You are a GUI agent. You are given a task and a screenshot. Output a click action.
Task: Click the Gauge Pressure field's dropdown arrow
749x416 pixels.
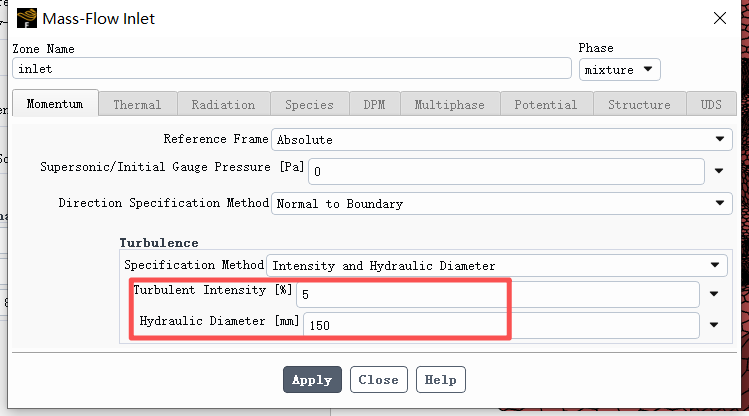pos(719,171)
